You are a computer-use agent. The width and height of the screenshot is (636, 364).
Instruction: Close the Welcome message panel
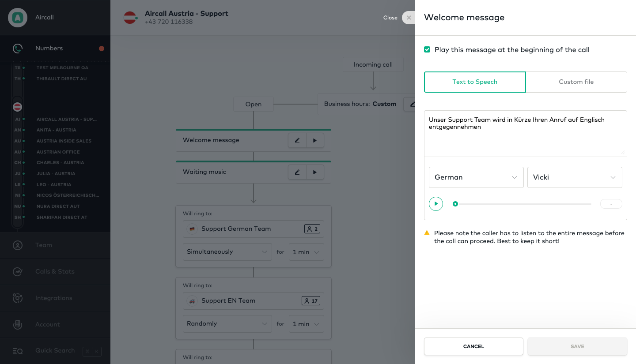tap(409, 18)
